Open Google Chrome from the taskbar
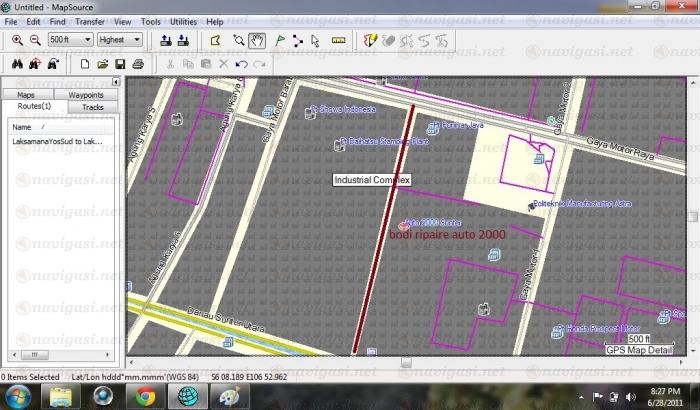 point(144,396)
